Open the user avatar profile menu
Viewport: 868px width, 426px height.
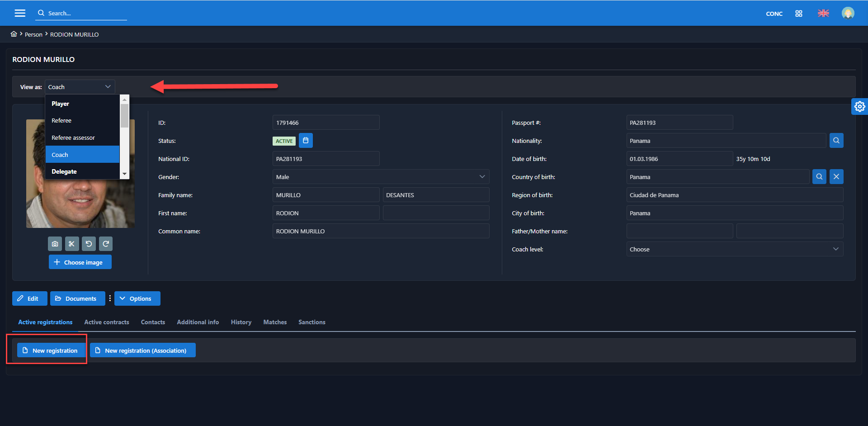(x=848, y=14)
